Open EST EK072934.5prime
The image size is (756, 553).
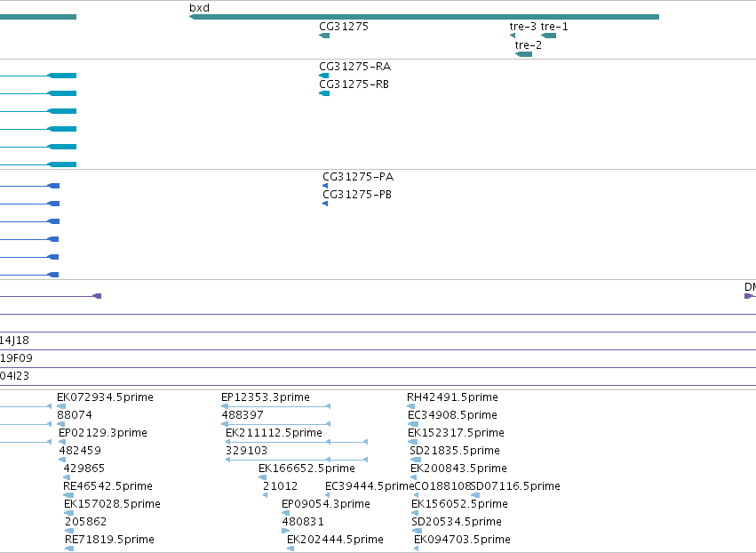pyautogui.click(x=105, y=397)
